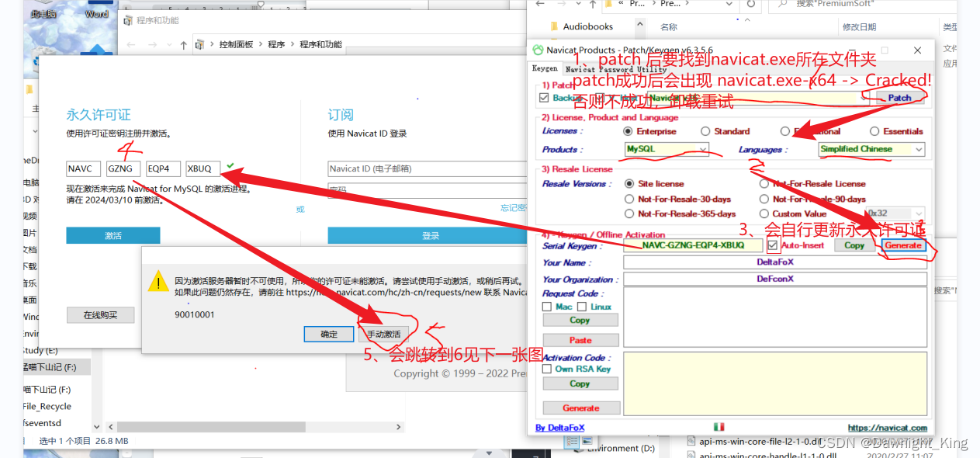Select the Standard license radio button
The image size is (980, 458).
705,131
